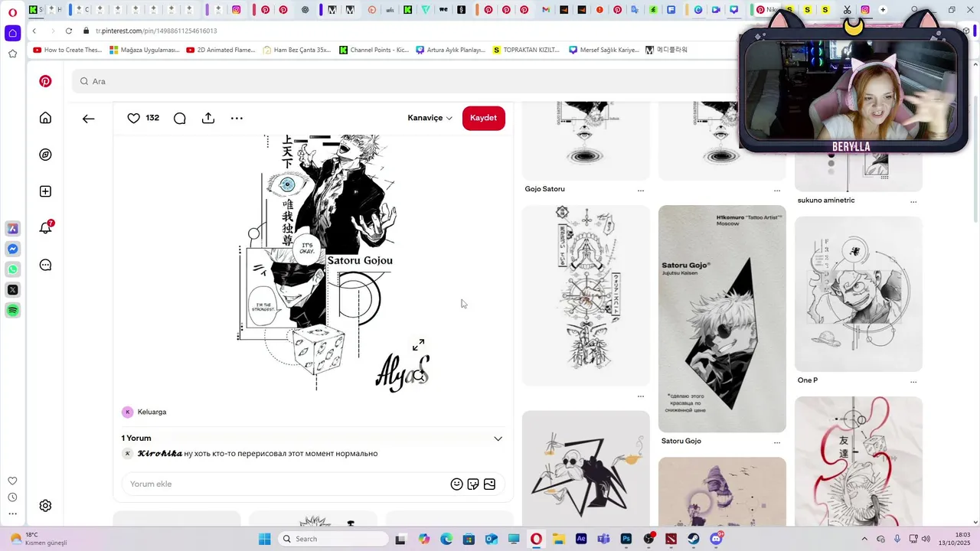Open the pin's more options ellipsis
The image size is (980, 551).
237,118
